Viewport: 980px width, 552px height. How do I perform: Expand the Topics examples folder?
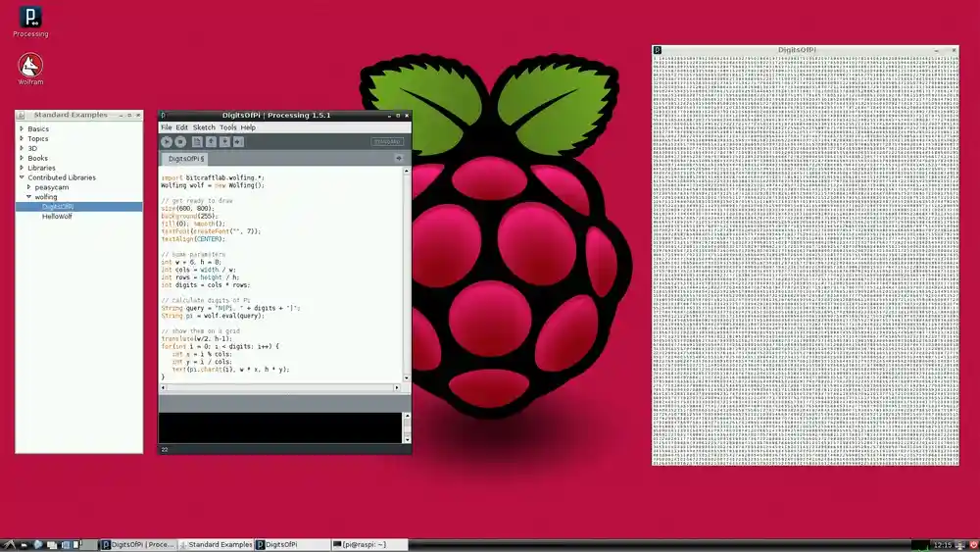coord(22,138)
